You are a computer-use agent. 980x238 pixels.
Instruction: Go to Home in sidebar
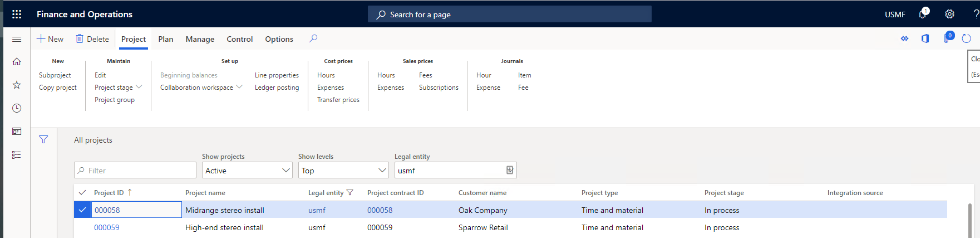pos(17,62)
